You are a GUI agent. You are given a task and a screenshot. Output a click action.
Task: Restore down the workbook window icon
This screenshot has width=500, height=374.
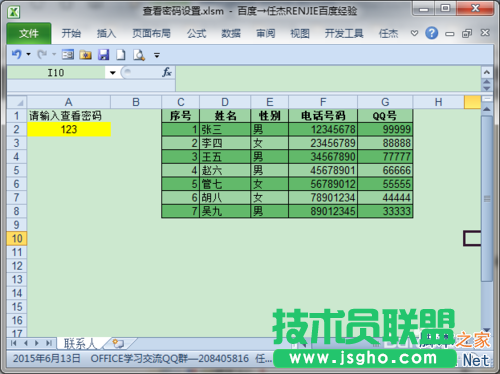coord(467,33)
